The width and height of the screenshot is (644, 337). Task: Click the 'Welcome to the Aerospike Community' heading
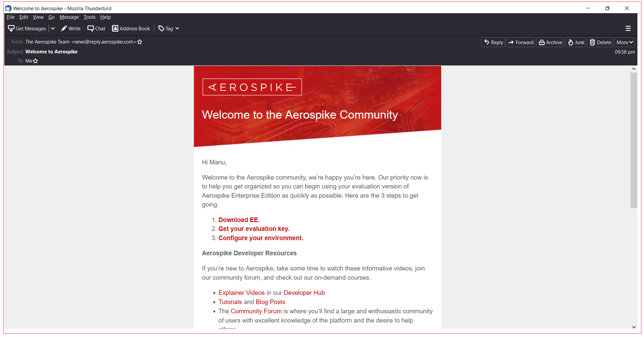tap(300, 115)
